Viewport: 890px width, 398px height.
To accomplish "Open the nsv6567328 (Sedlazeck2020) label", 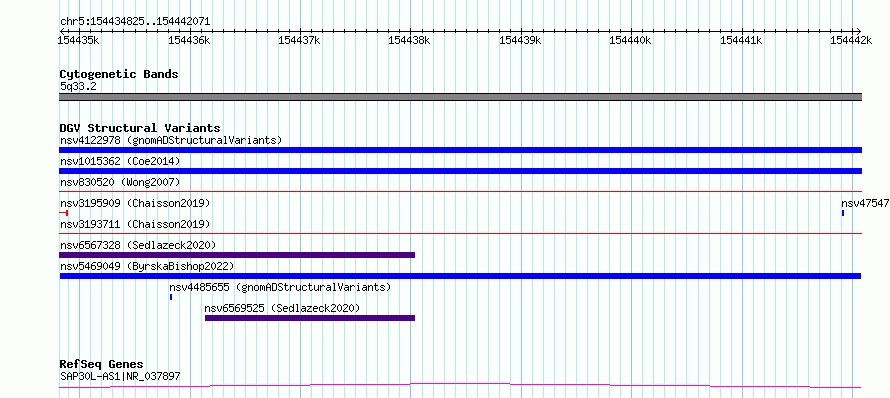I will click(x=138, y=245).
